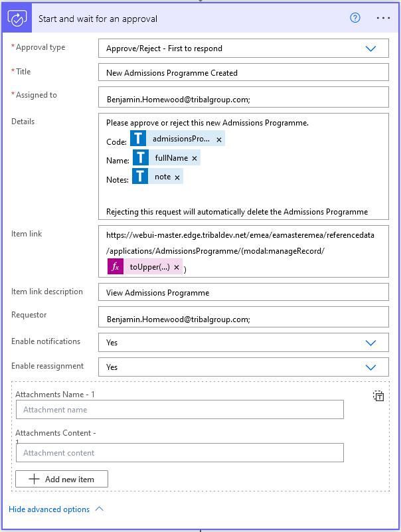Viewport: 401px width, 532px height.
Task: Remove the admissionsPro dynamic content token
Action: click(219, 139)
